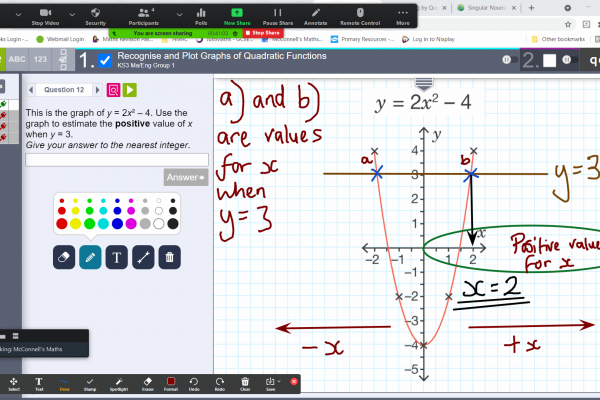Click Pause Share in Zoom controls
This screenshot has height=400, width=600.
pos(276,15)
